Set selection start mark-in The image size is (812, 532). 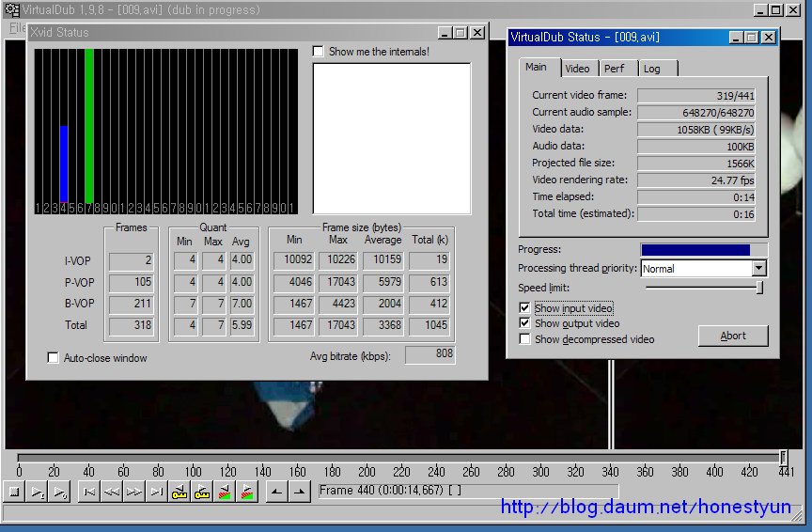(277, 492)
